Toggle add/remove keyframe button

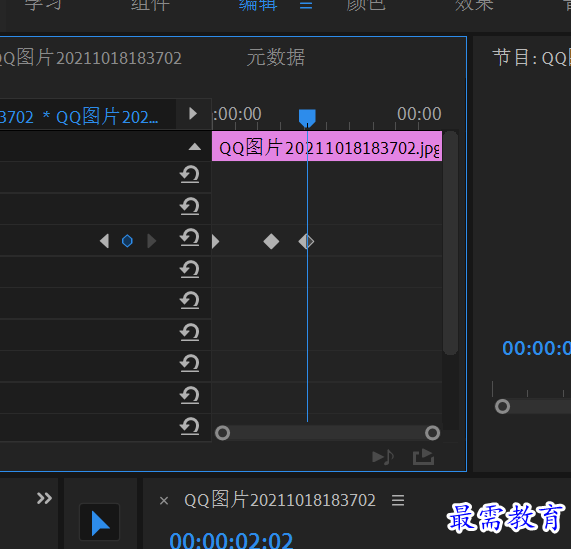pyautogui.click(x=127, y=241)
